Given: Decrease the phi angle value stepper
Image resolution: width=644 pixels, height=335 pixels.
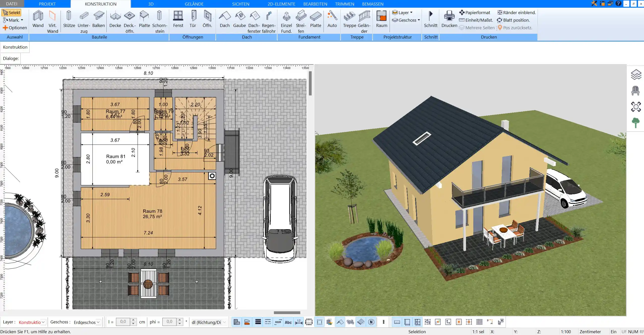Looking at the screenshot, I should click(x=180, y=324).
